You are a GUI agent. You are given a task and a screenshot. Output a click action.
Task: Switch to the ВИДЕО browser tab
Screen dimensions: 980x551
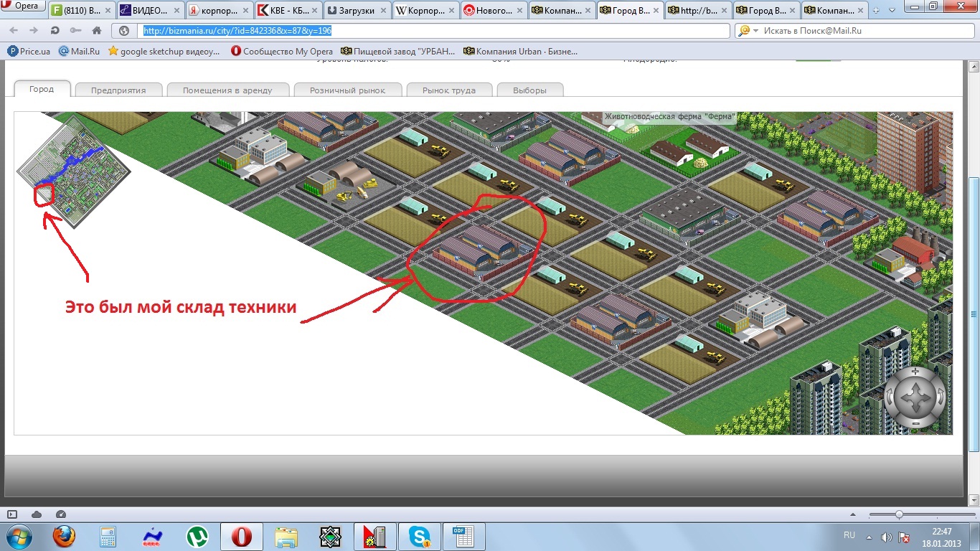[x=151, y=11]
